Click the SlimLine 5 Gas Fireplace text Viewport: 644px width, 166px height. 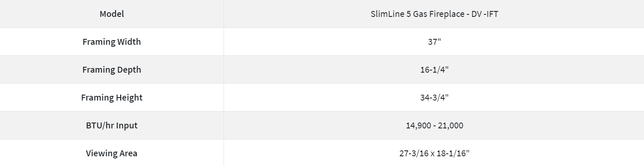pos(417,14)
